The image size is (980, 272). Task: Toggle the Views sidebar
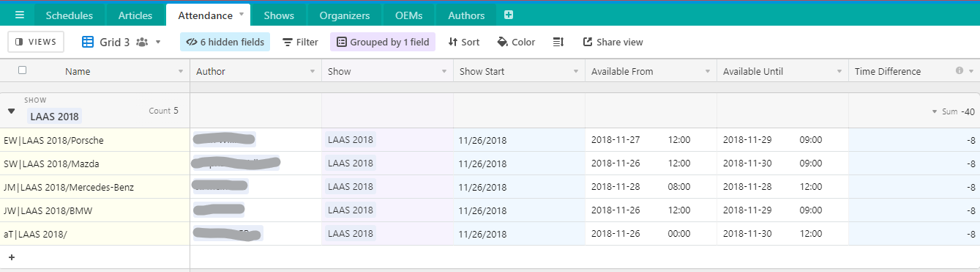point(37,42)
